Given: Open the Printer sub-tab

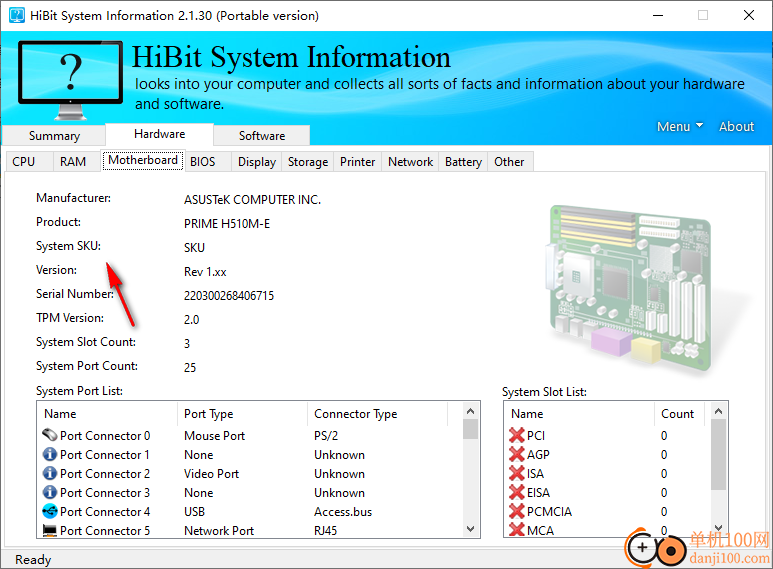Looking at the screenshot, I should pyautogui.click(x=357, y=162).
